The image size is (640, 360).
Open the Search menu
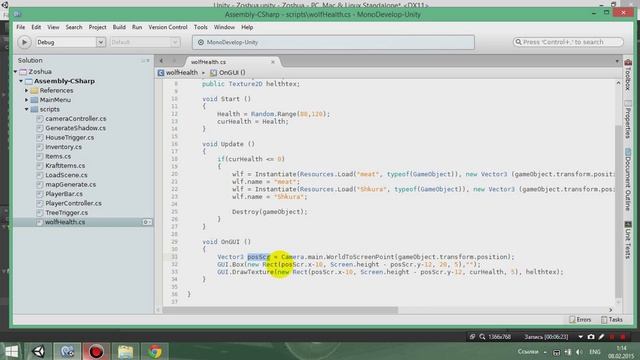(x=74, y=27)
